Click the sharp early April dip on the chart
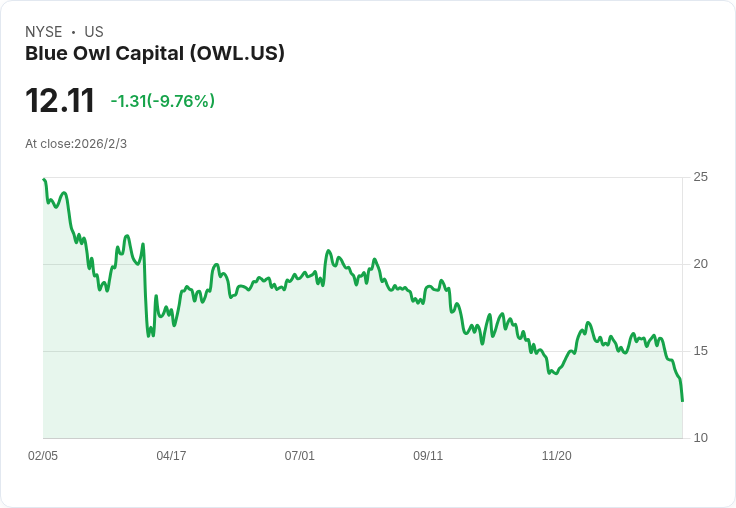Screen dimensions: 736x508 (149, 336)
